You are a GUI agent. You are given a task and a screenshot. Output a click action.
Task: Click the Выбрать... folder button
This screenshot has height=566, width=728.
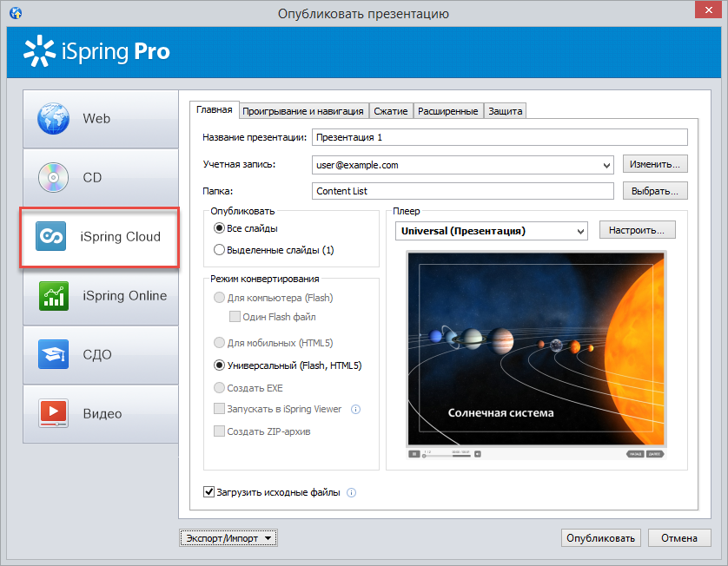click(655, 191)
